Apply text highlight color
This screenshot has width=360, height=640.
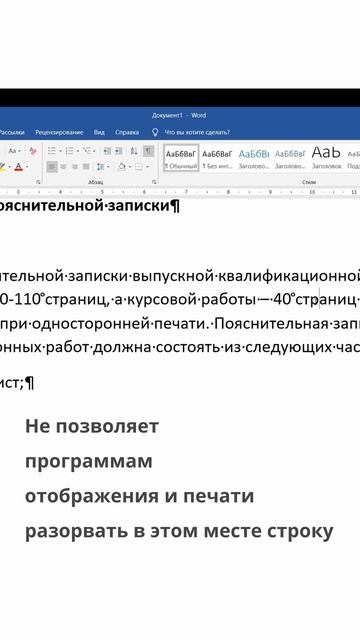(2, 167)
